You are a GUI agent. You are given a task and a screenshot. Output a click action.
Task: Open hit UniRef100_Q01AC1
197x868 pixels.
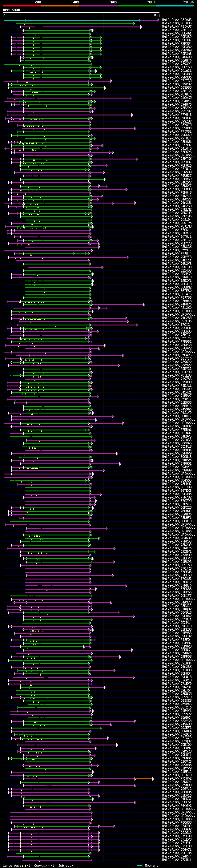177,71
